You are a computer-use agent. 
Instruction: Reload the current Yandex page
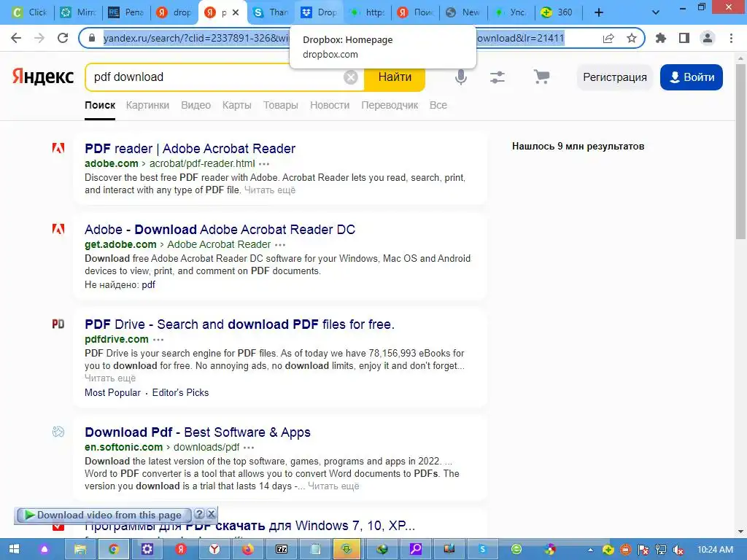63,38
